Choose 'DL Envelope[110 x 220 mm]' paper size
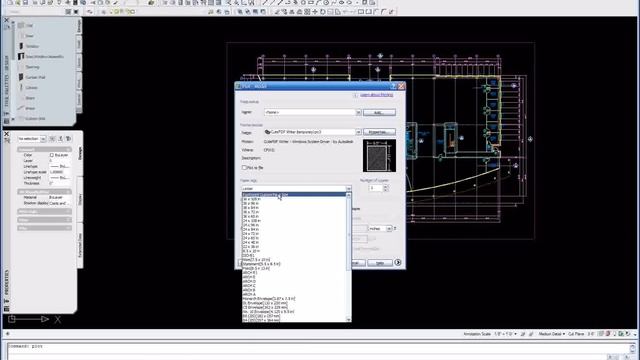 pos(294,303)
